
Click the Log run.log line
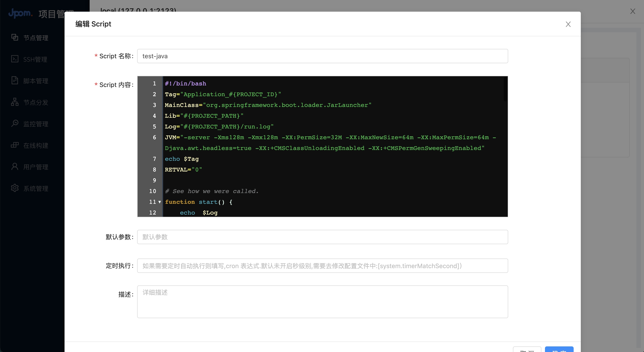(x=219, y=127)
